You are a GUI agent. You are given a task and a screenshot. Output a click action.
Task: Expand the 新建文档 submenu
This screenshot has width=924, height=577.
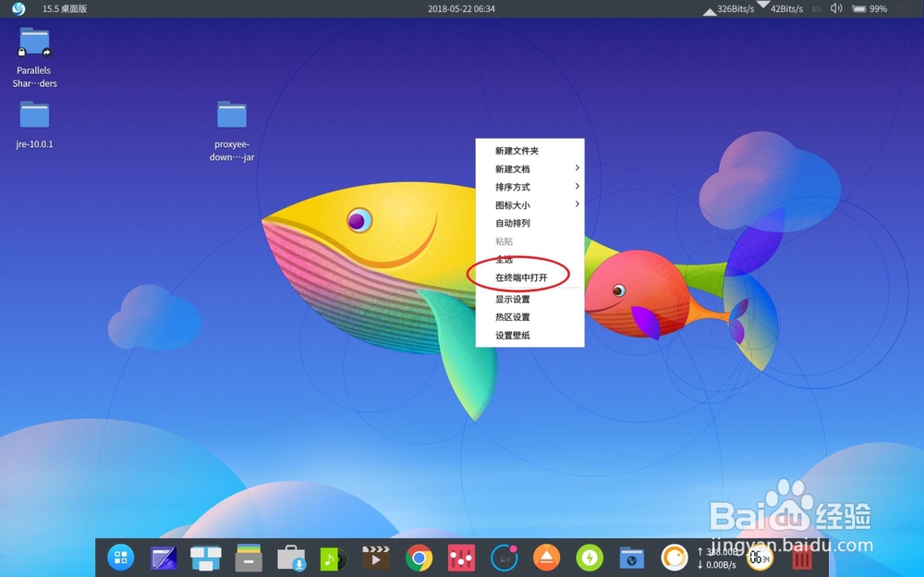[529, 168]
